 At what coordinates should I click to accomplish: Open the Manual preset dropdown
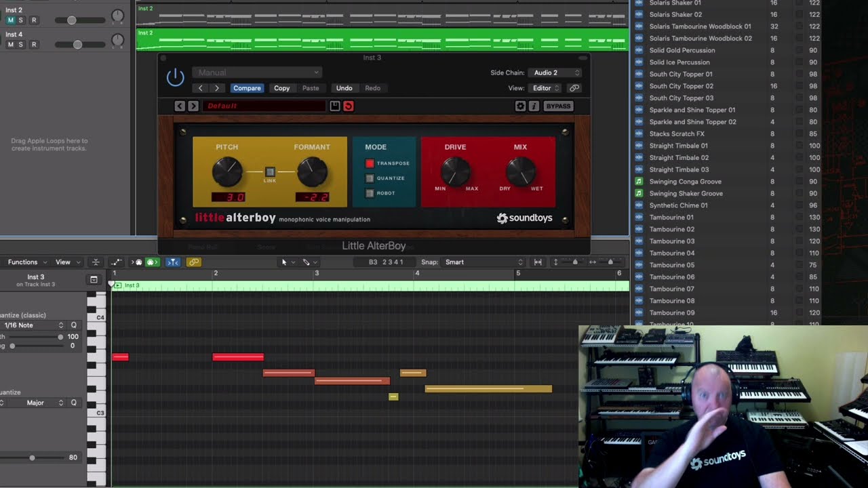257,73
